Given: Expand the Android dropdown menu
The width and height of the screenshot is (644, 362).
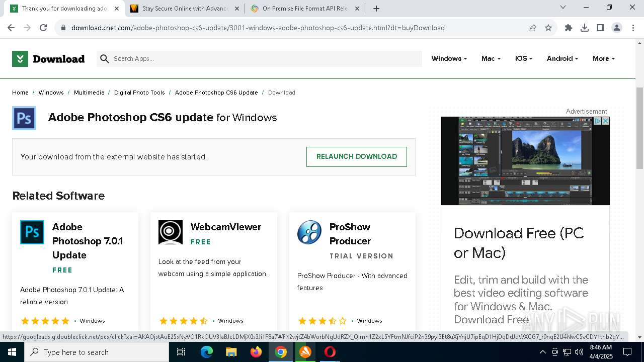Looking at the screenshot, I should [562, 59].
